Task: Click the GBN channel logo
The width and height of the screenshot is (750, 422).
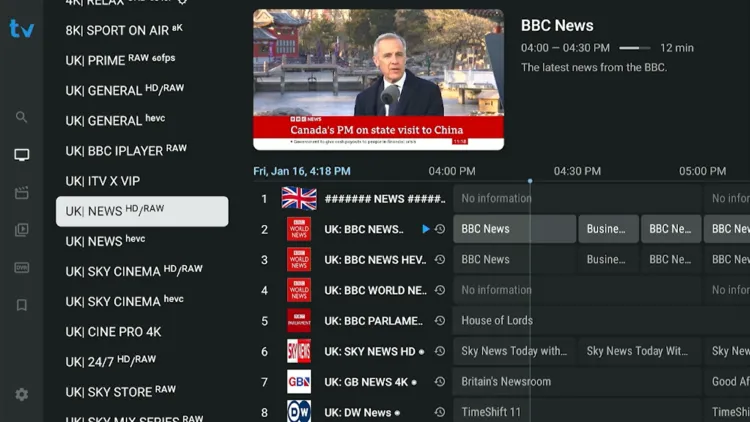Action: click(299, 382)
